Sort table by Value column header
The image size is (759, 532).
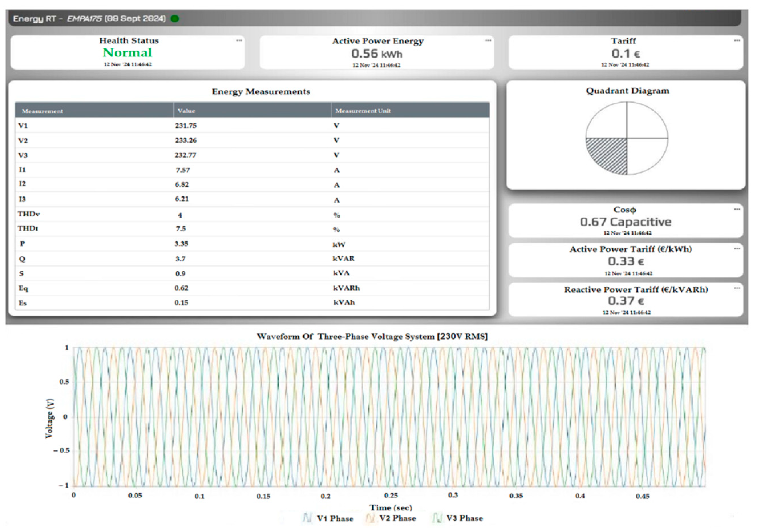tap(186, 111)
